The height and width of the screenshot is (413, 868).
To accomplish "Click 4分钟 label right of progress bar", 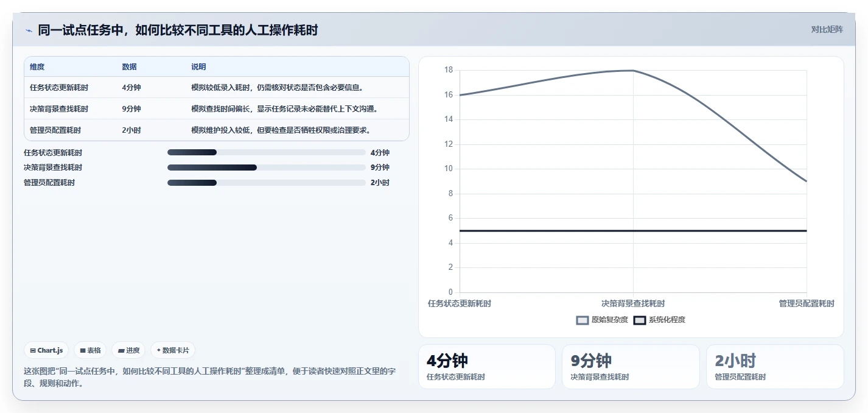I will [x=380, y=152].
